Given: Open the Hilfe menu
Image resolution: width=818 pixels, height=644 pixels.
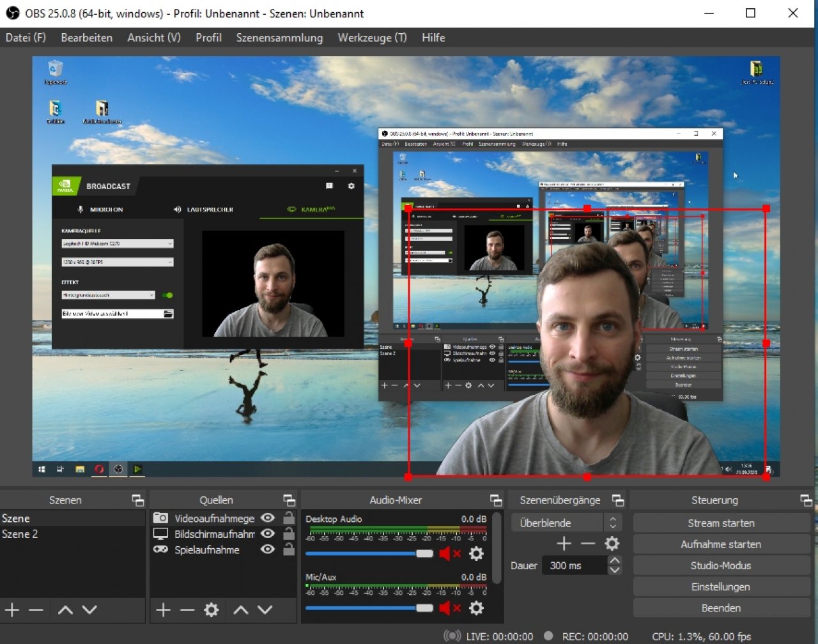Looking at the screenshot, I should pyautogui.click(x=433, y=38).
